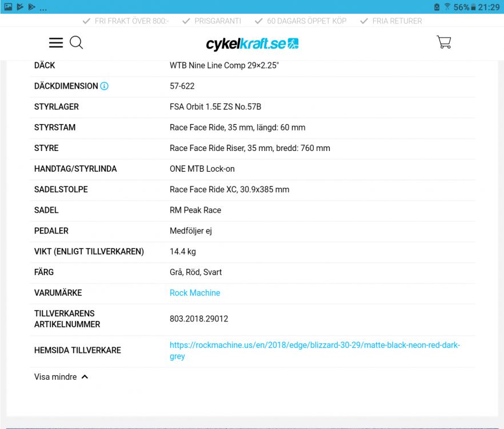Tap FRI FRAKT ÖVER 800:- banner text
The height and width of the screenshot is (429, 504).
click(131, 21)
